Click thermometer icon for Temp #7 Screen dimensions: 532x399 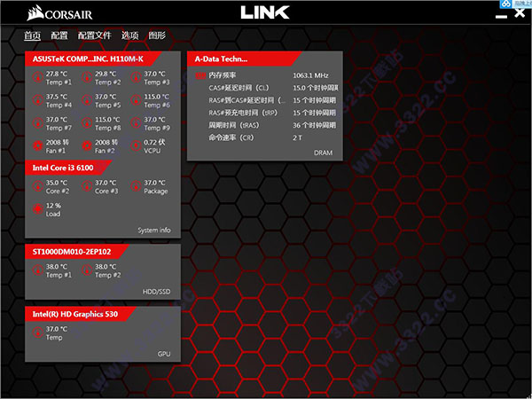pos(37,123)
